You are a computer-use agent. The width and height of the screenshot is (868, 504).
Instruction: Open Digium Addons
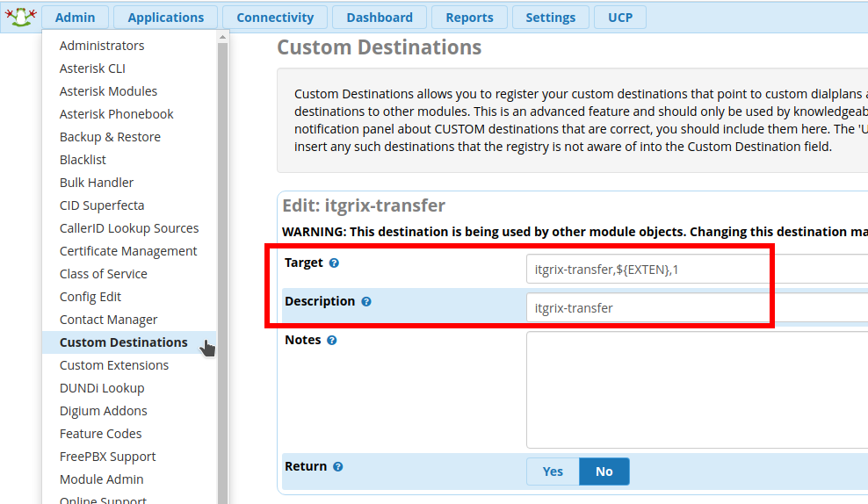[x=104, y=411]
